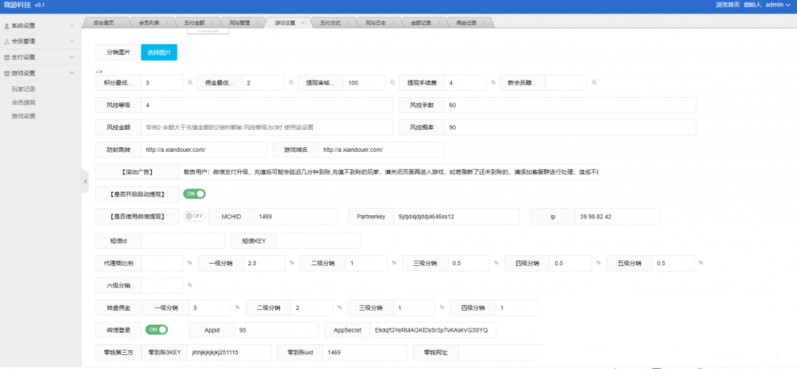Click the 防封跳转 URL field
The height and width of the screenshot is (369, 797).
point(204,150)
